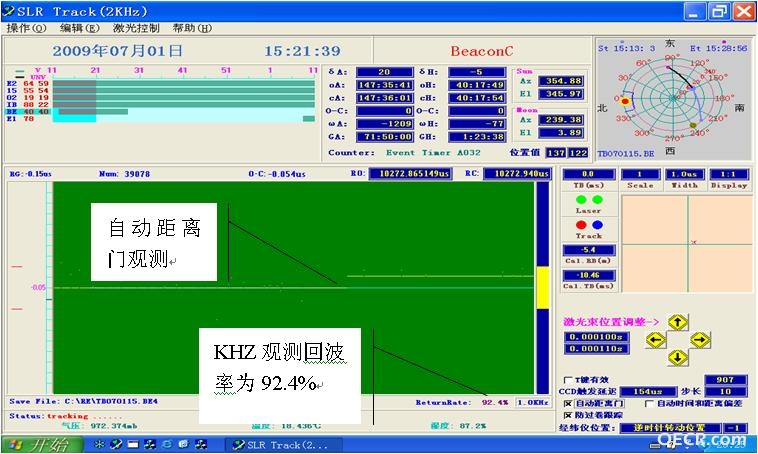
Task: Click the oH field 40:17:49
Action: [x=477, y=85]
